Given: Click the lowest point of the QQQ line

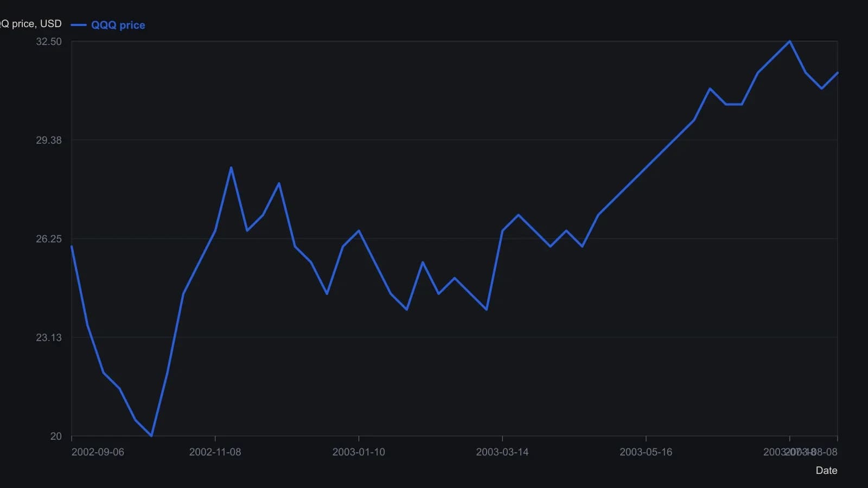Looking at the screenshot, I should [151, 436].
